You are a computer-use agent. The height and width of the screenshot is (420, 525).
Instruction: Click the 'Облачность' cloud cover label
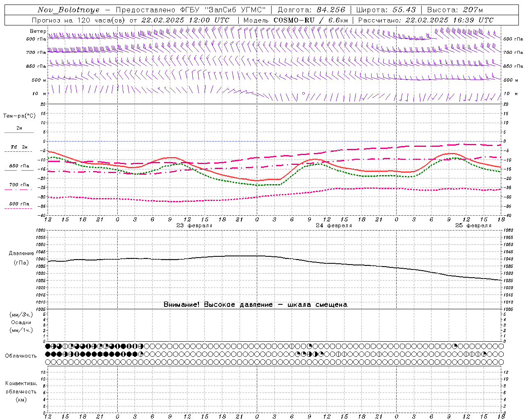(x=21, y=356)
